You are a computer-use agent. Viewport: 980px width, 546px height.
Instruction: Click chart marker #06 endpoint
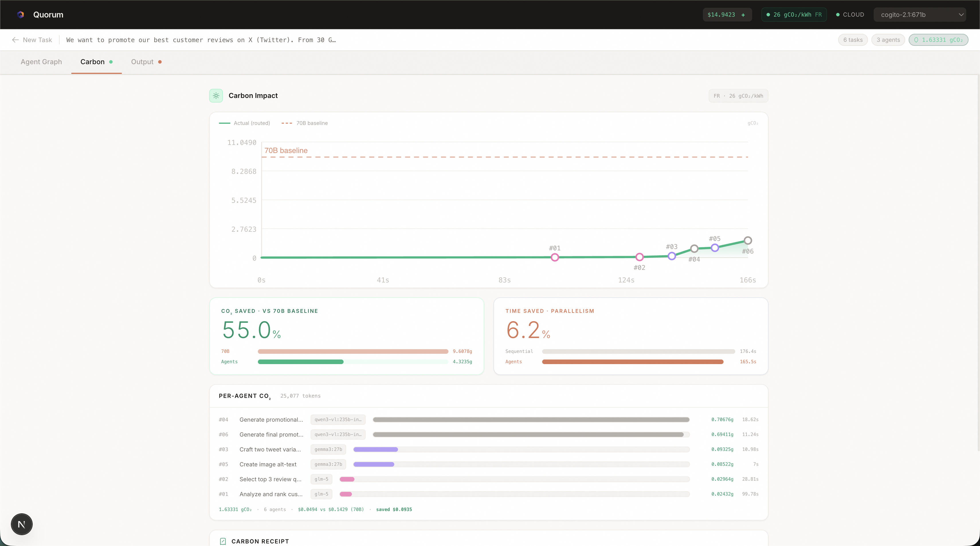tap(748, 240)
